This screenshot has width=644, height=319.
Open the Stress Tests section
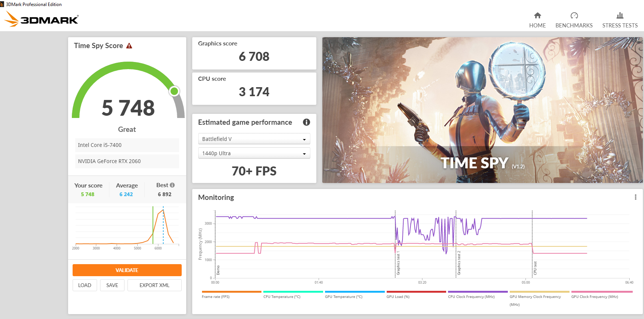tap(620, 20)
